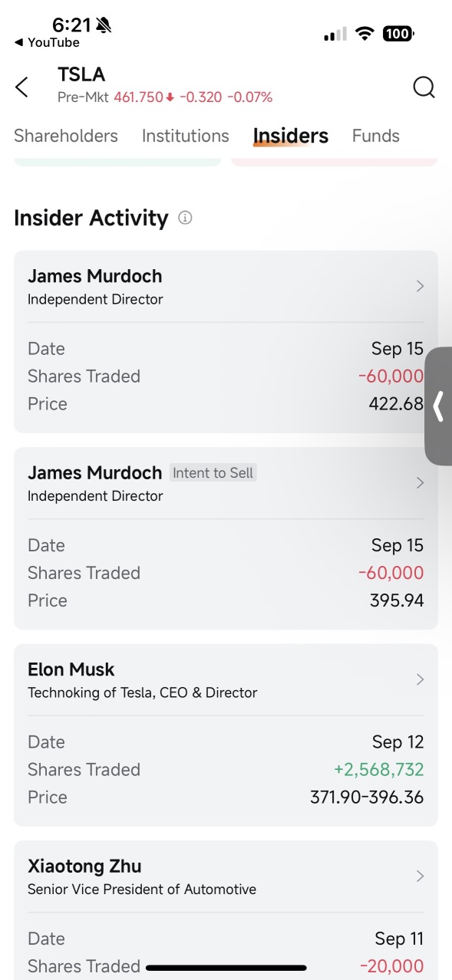452x980 pixels.
Task: Open the search icon
Action: pos(424,87)
